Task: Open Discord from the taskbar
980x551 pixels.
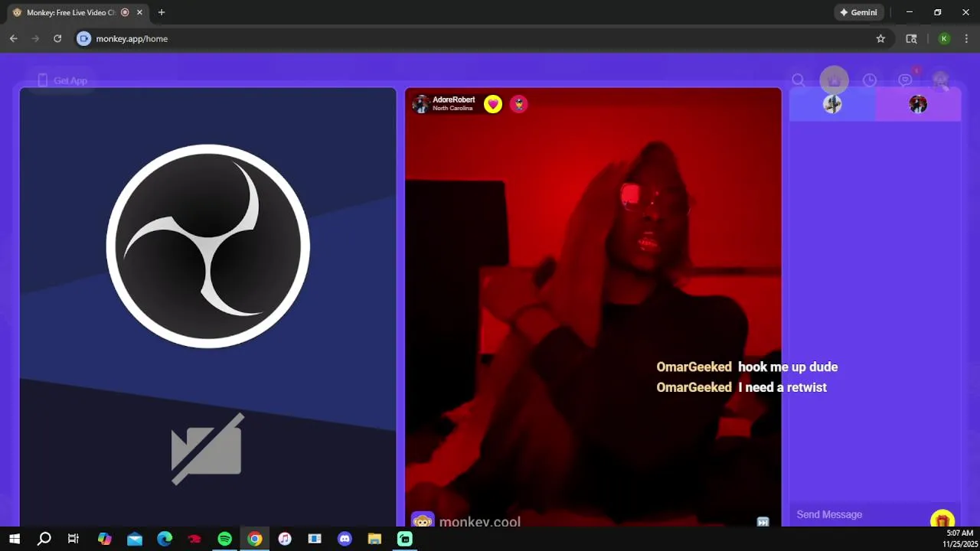Action: pyautogui.click(x=345, y=539)
